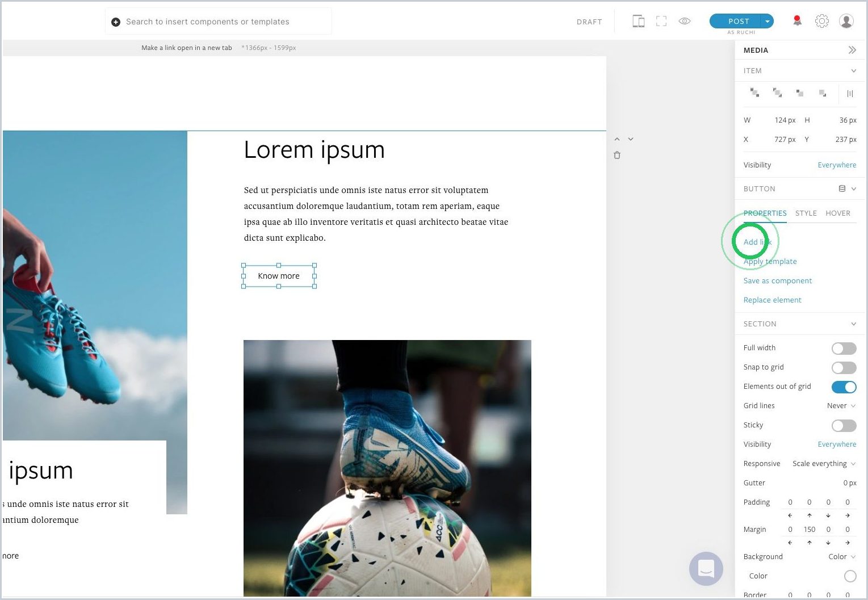Open the Responsive Scale everything dropdown

tap(824, 464)
